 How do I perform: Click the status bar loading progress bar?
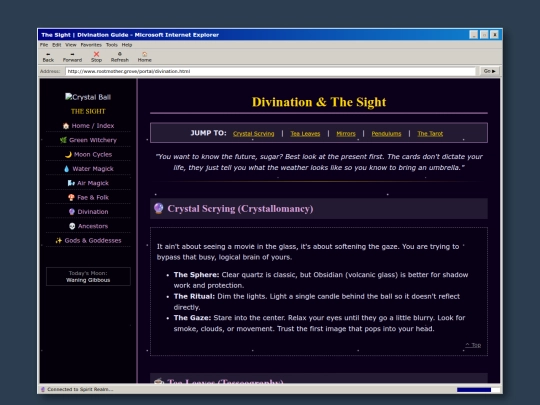[x=478, y=390]
